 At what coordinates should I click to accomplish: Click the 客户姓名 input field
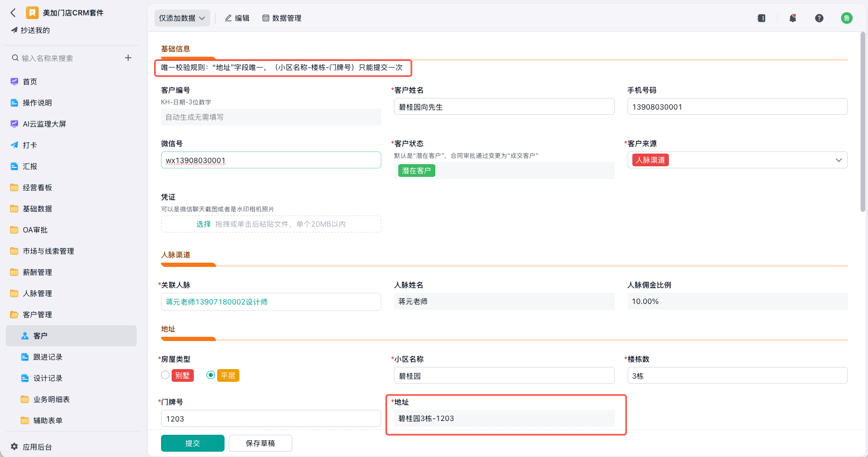[504, 106]
